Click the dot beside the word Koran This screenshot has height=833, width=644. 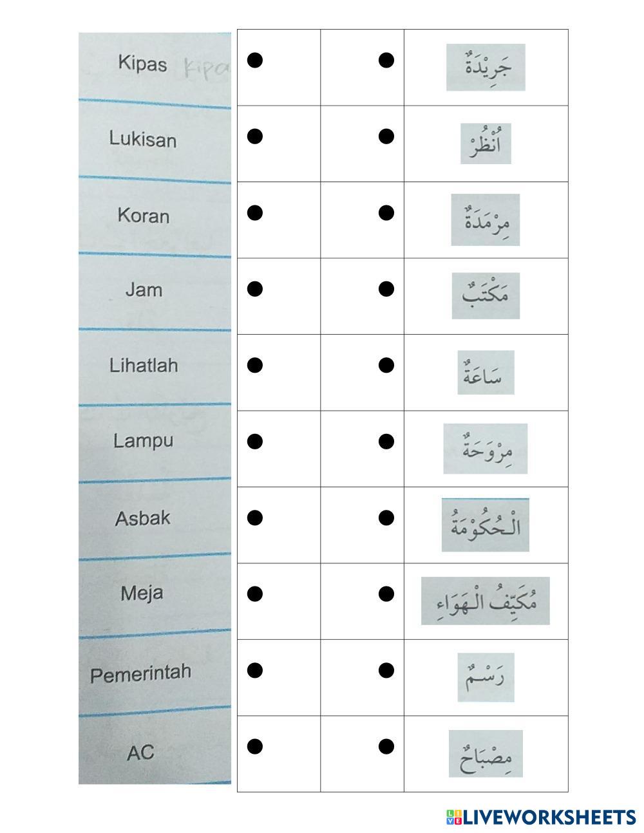(x=255, y=212)
